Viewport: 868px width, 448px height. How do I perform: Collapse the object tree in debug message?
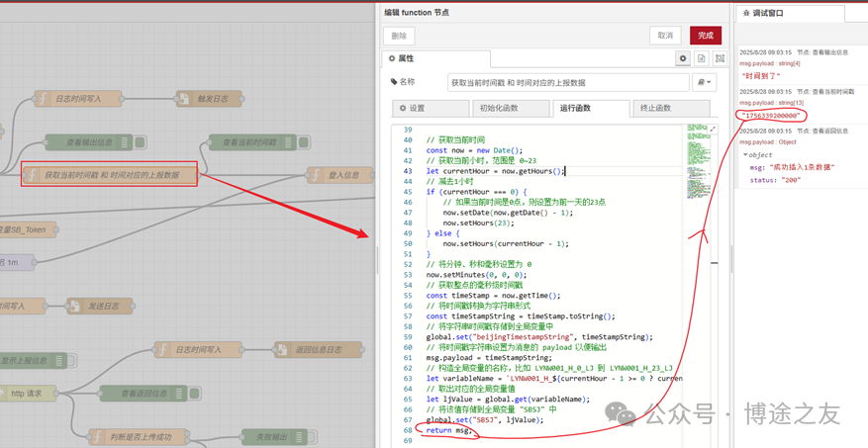tap(745, 155)
